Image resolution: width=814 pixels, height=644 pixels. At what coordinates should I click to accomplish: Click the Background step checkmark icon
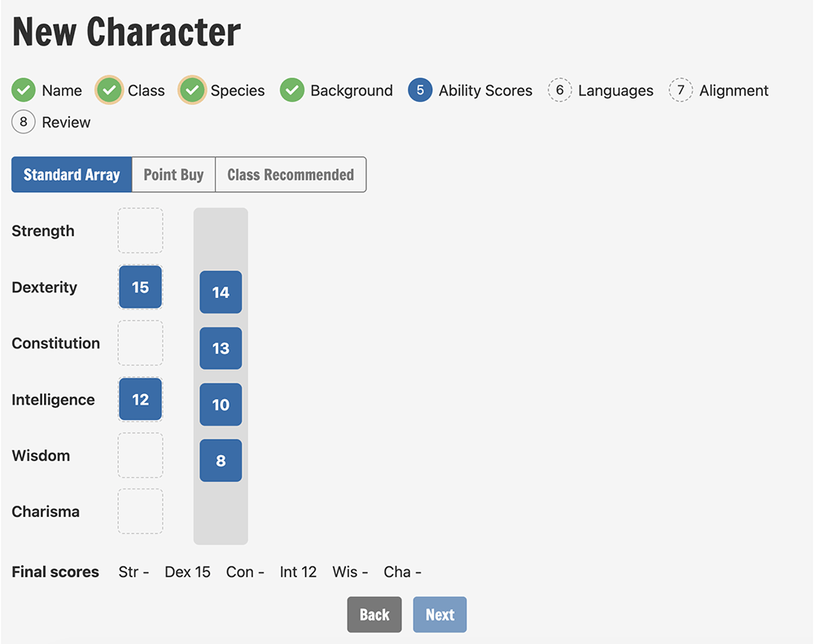tap(292, 90)
